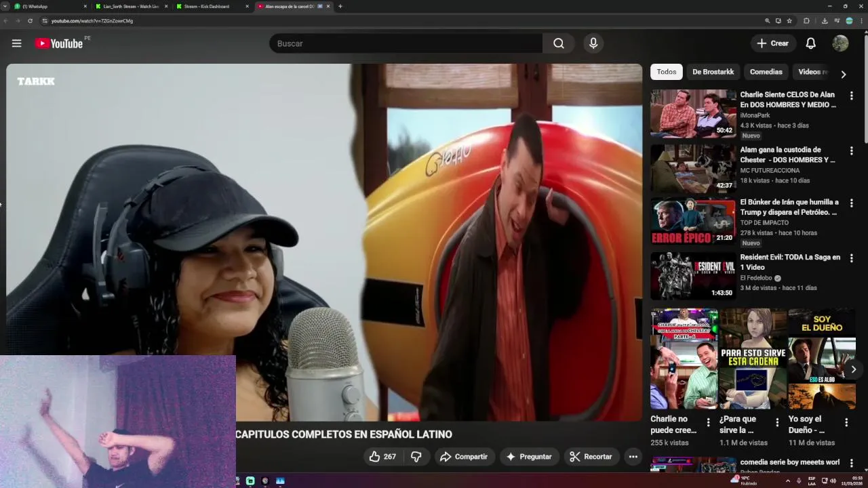Open Charlie Siente CELOS video thumbnail
The height and width of the screenshot is (488, 868).
click(693, 114)
